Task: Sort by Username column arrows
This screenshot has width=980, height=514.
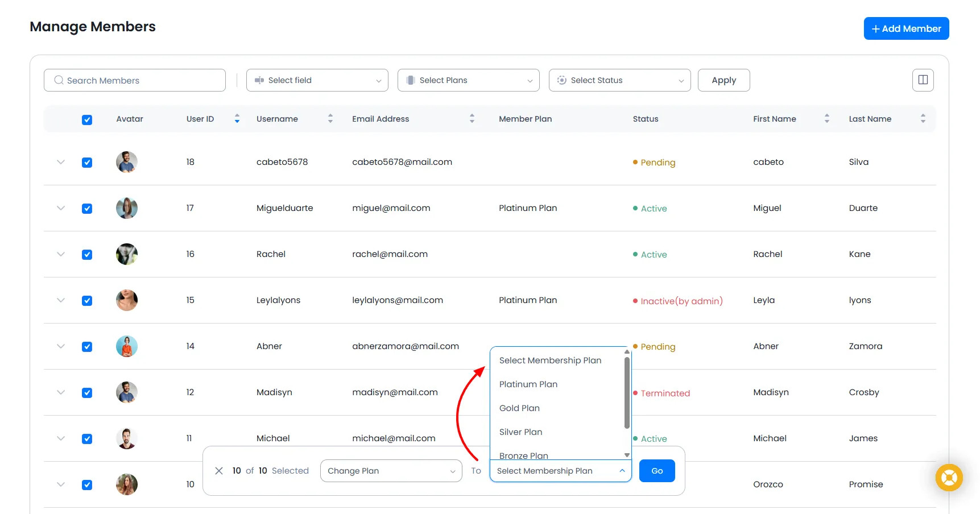Action: [x=330, y=119]
